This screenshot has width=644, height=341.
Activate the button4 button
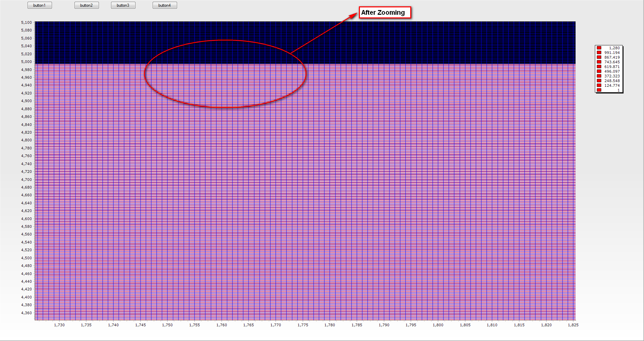[x=165, y=5]
